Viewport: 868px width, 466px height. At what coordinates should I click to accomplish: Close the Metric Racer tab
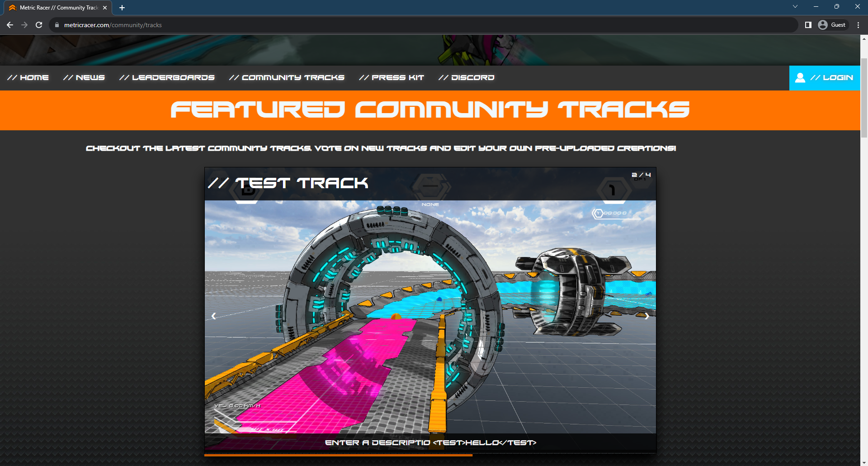[x=105, y=8]
